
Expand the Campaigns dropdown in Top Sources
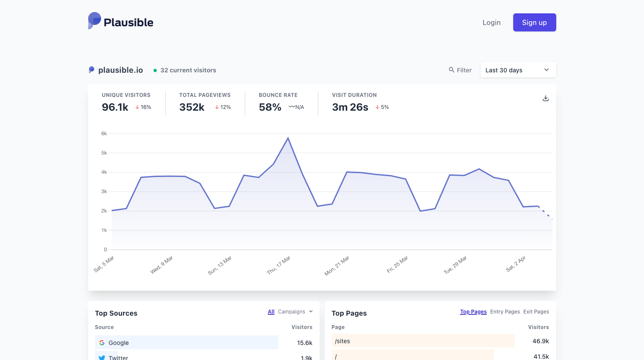click(x=295, y=312)
